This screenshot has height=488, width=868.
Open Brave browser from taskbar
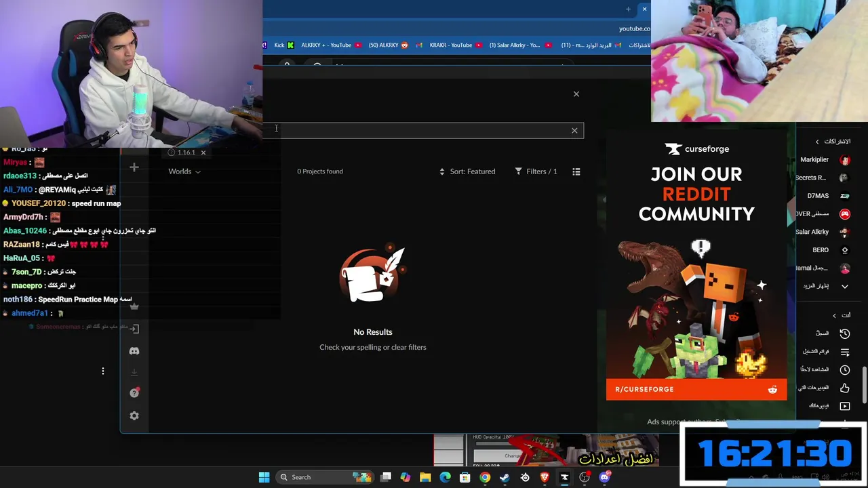(x=545, y=477)
